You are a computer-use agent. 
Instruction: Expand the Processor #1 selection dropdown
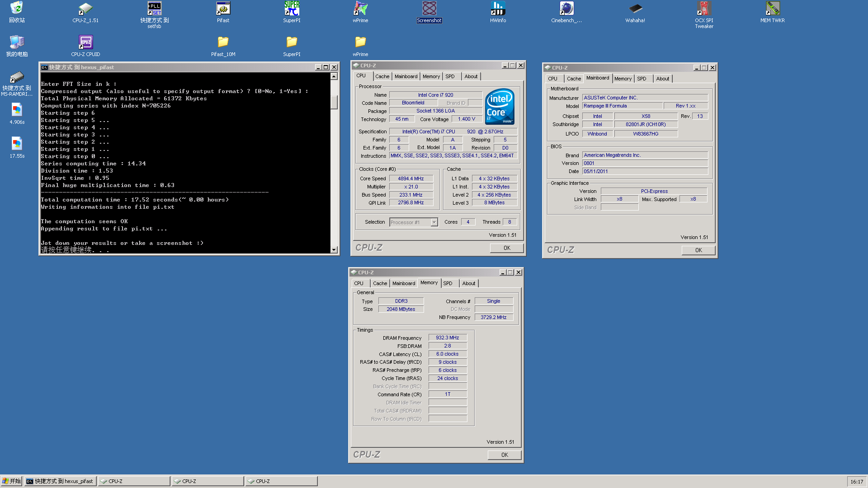(434, 222)
